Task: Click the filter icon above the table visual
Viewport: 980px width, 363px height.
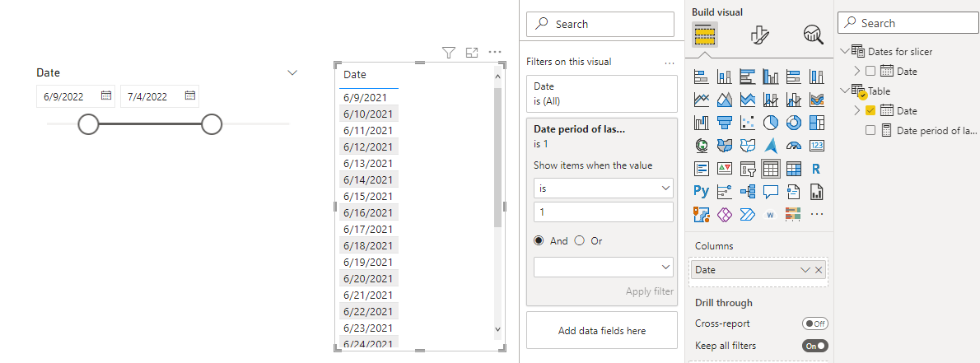Action: point(449,54)
